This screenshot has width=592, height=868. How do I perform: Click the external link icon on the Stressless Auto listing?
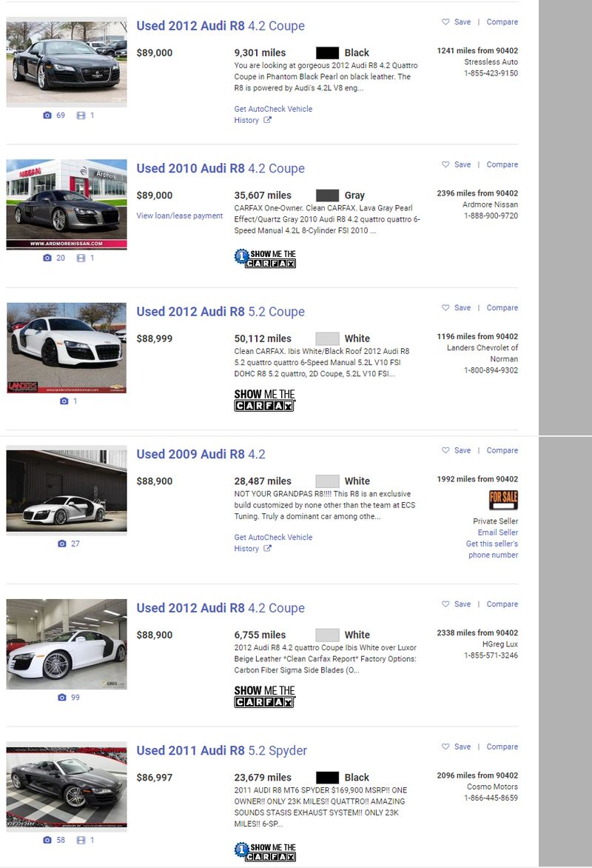pos(267,120)
